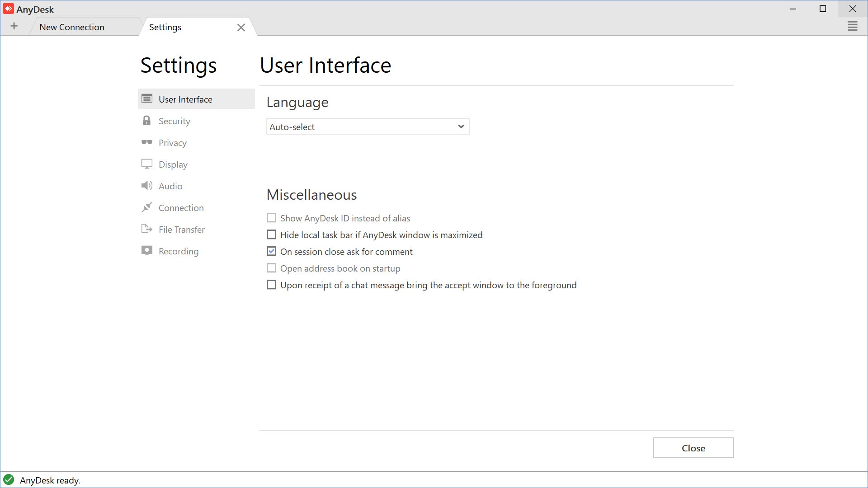Switch to the New Connection tab

click(72, 27)
